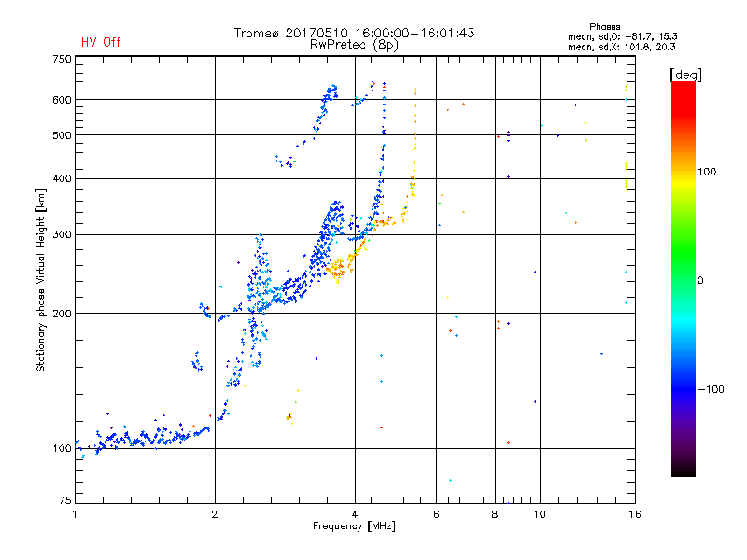The height and width of the screenshot is (560, 747).
Task: Click the y-axis label '400'
Action: (x=62, y=178)
